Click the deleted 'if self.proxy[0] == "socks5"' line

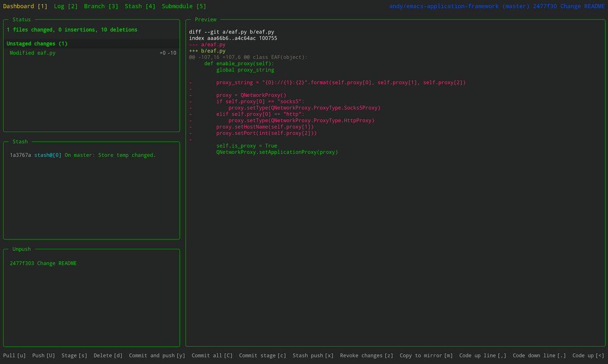click(x=247, y=102)
